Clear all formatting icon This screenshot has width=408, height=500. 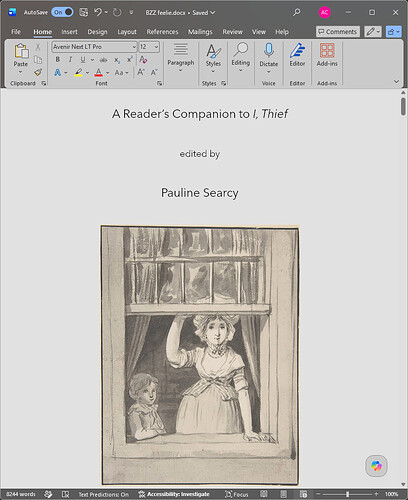143,60
